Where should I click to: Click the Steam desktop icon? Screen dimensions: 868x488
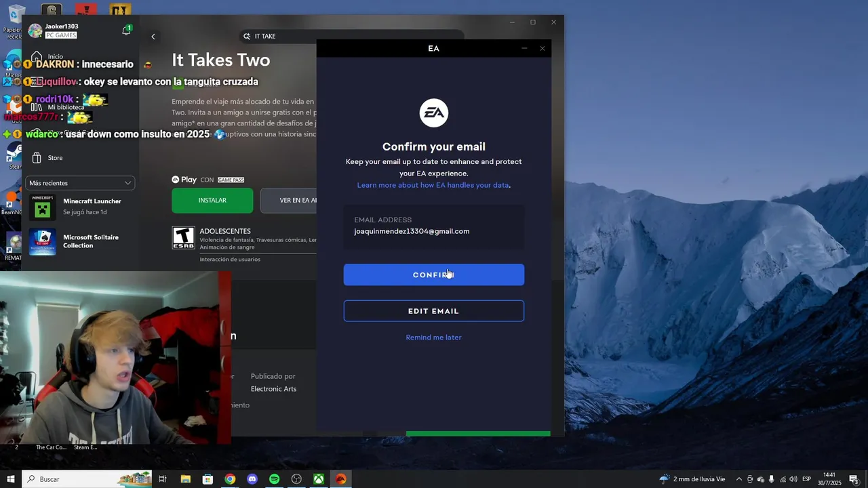[12, 156]
